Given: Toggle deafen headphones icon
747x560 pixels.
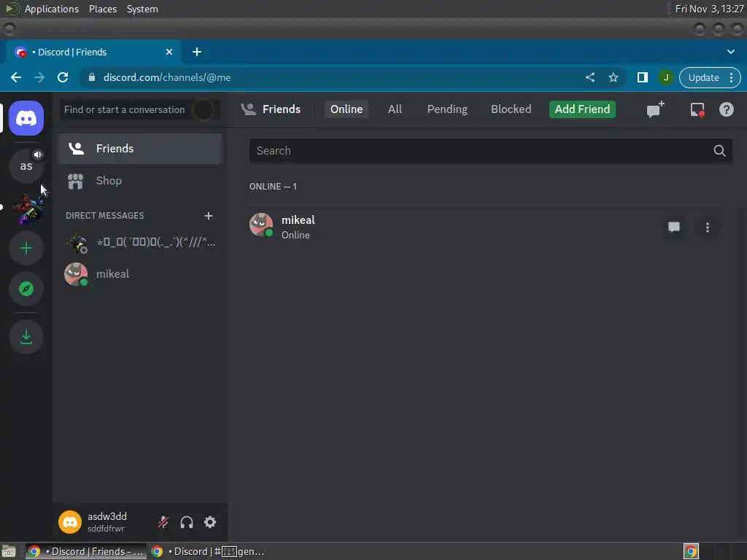Looking at the screenshot, I should (187, 522).
